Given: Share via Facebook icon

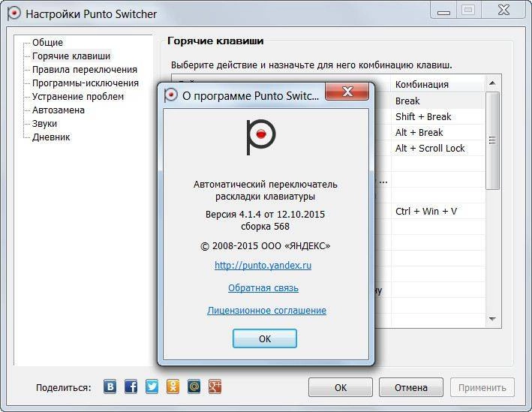Looking at the screenshot, I should click(131, 386).
